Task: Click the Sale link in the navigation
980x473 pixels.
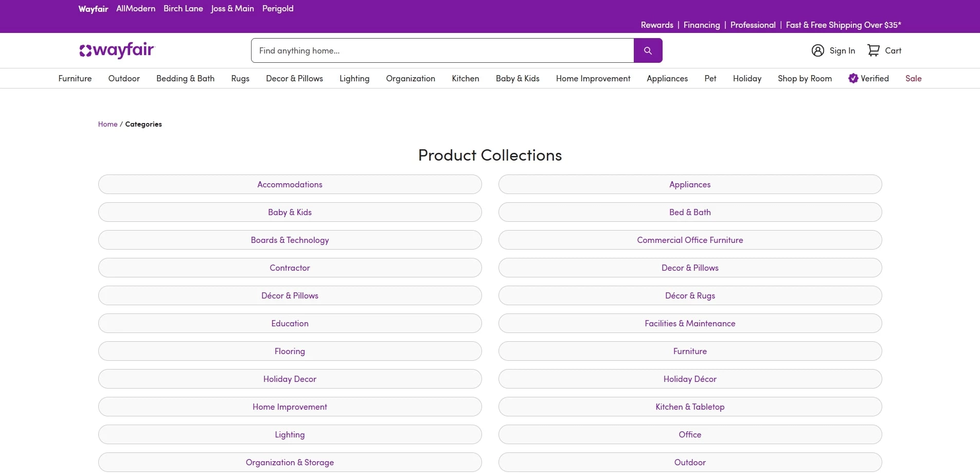Action: point(913,78)
